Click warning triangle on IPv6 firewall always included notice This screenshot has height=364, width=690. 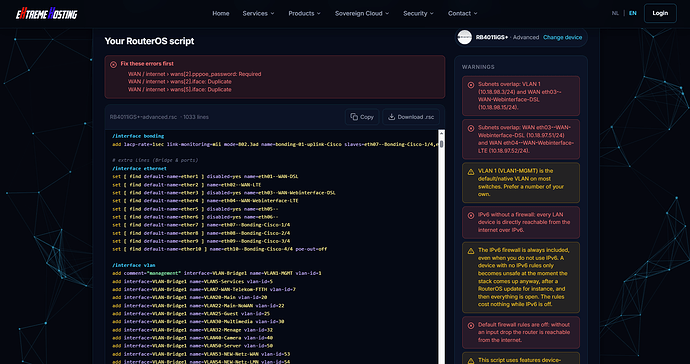[471, 251]
